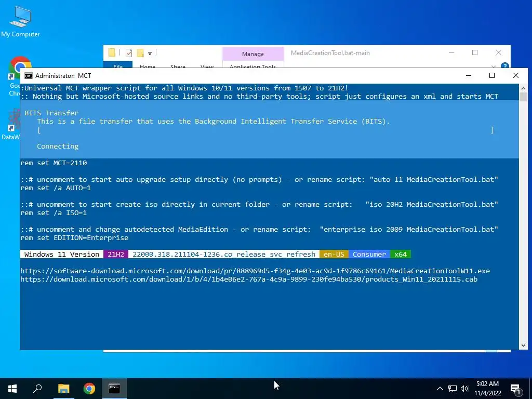
Task: Open the volume speaker tray icon
Action: (x=464, y=389)
